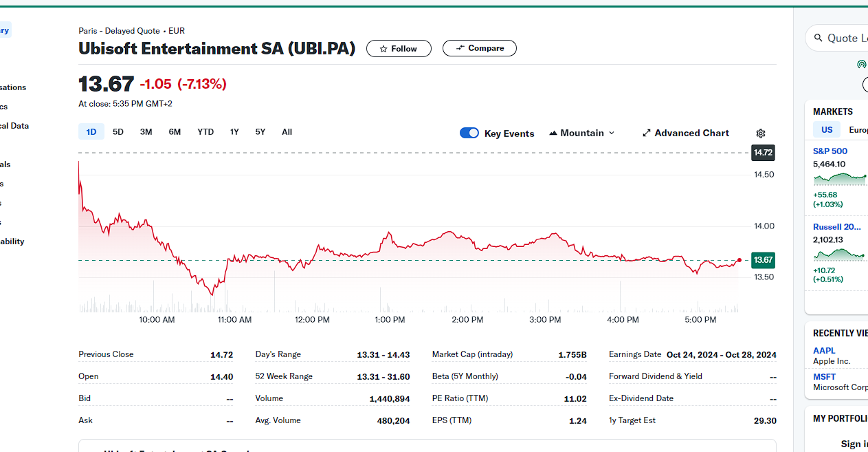This screenshot has width=868, height=452.
Task: Show the All time range
Action: tap(287, 132)
